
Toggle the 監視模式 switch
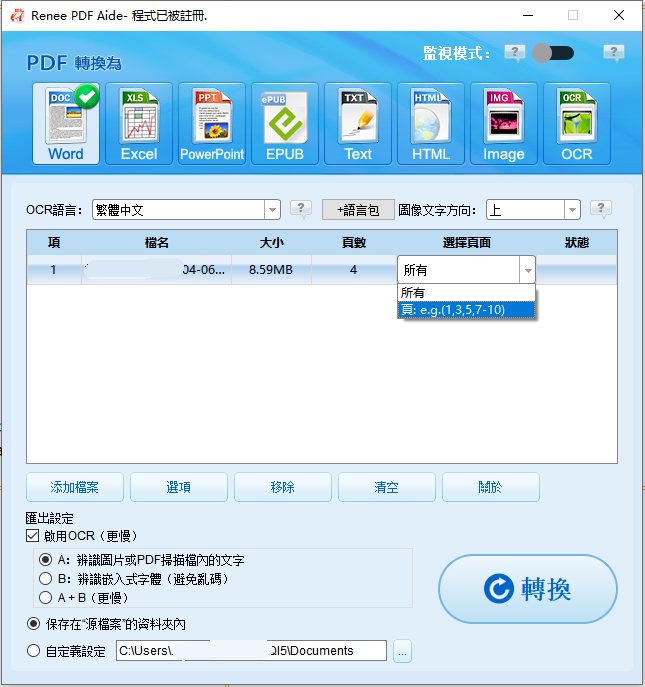click(x=553, y=53)
